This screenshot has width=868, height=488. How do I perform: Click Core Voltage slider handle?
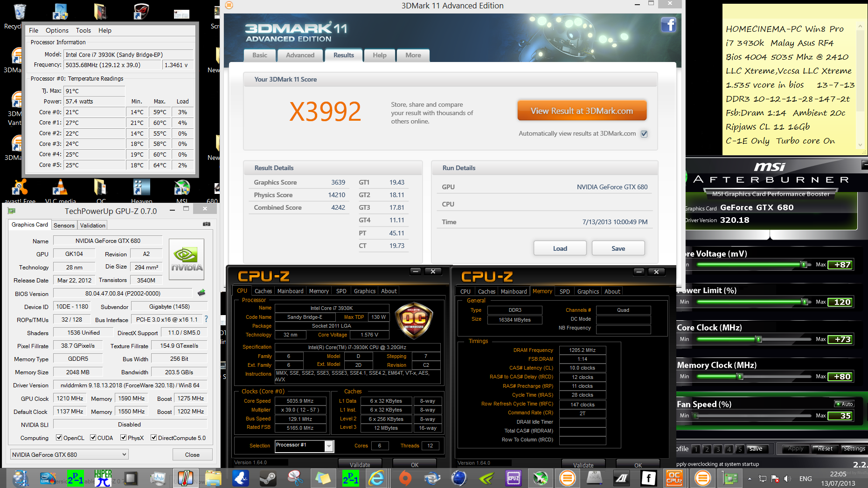tap(803, 264)
